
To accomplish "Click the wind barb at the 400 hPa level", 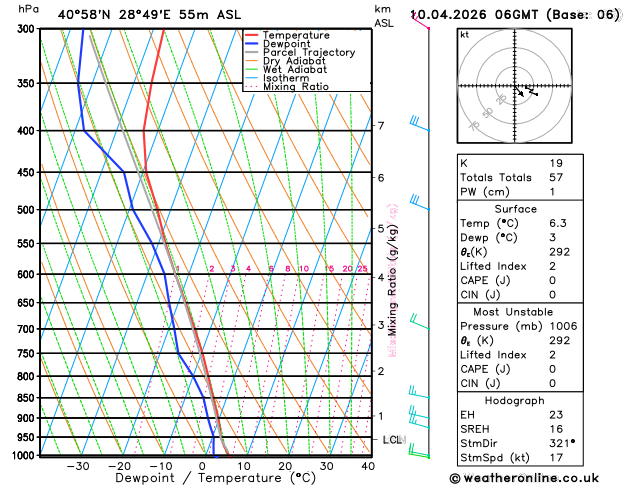I will 419,124.
